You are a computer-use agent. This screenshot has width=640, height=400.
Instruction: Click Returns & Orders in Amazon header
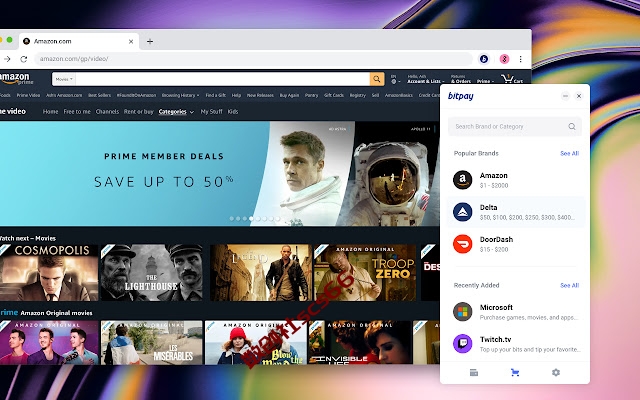pos(461,79)
